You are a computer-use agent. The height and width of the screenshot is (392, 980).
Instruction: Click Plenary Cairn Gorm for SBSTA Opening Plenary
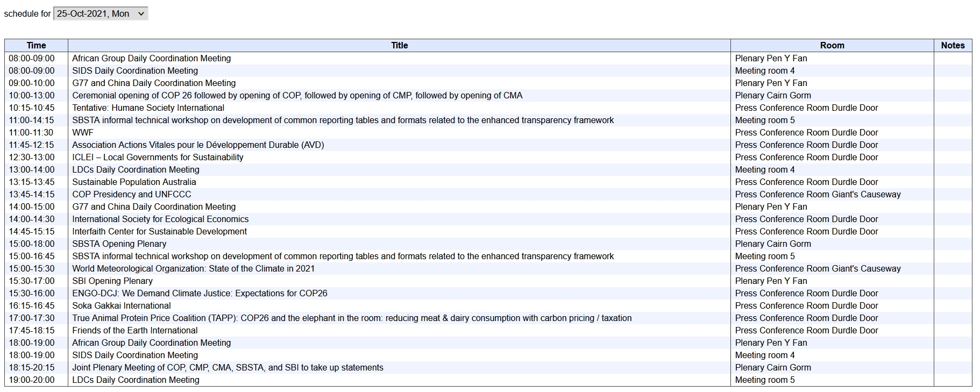[x=773, y=244]
